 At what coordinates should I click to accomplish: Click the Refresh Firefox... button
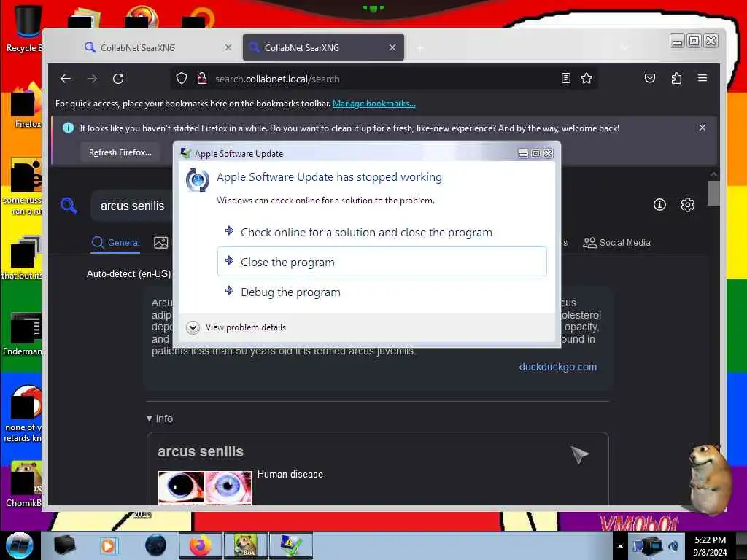[120, 152]
